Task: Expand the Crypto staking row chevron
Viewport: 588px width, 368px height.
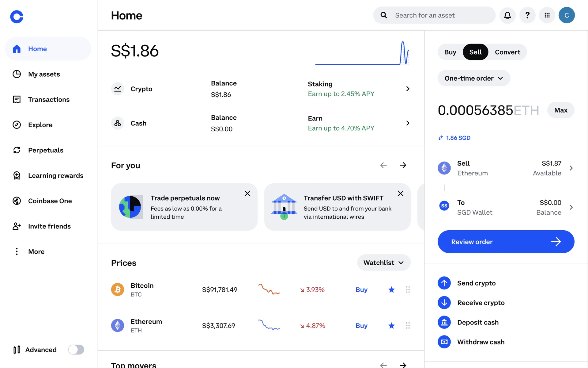Action: point(408,89)
